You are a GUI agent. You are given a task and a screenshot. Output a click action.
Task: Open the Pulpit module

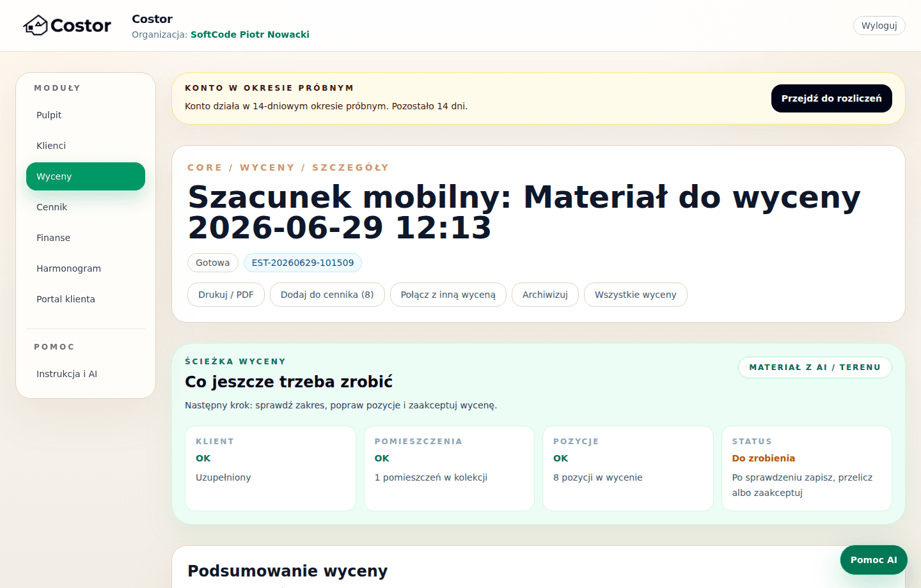point(86,115)
